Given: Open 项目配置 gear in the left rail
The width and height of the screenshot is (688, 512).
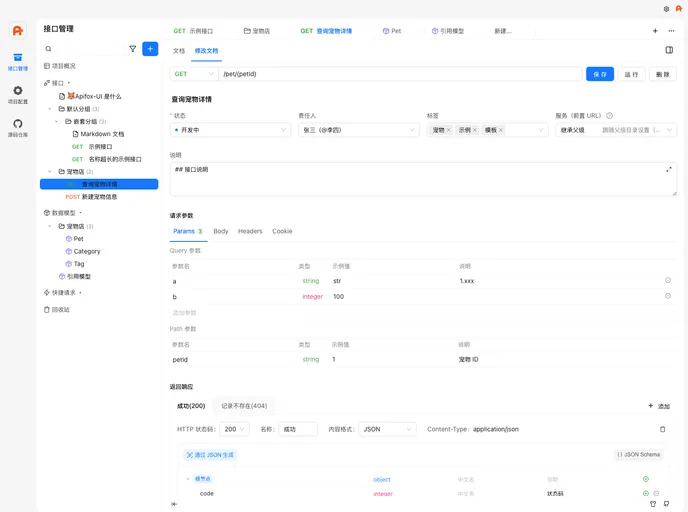Looking at the screenshot, I should click(x=18, y=95).
